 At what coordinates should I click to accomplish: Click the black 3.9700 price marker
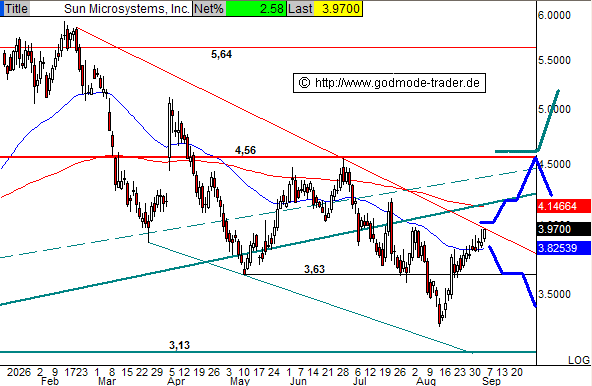563,229
